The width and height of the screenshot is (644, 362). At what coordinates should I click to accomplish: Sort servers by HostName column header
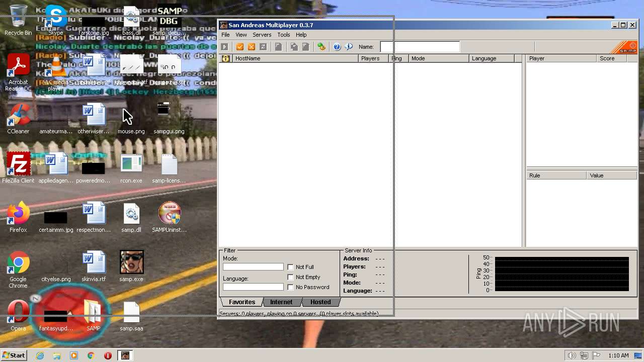[x=295, y=58]
